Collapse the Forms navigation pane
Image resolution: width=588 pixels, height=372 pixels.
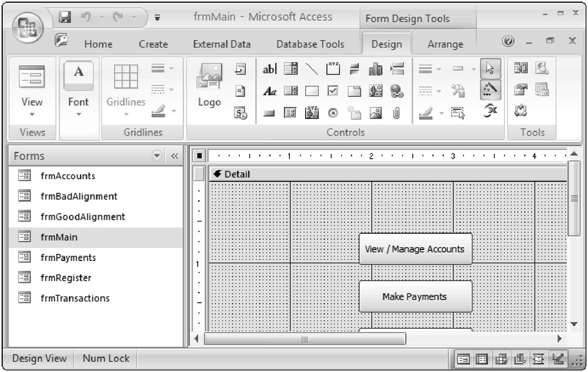coord(174,156)
